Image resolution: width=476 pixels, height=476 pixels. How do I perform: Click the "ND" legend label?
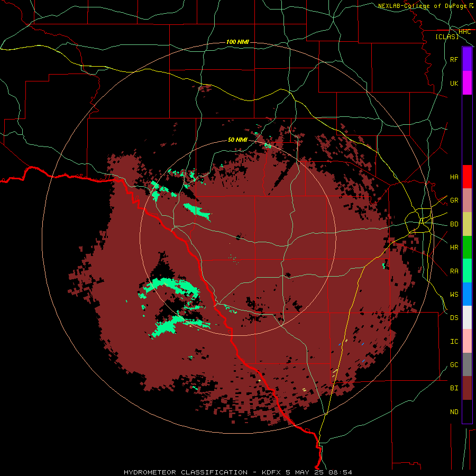(454, 411)
